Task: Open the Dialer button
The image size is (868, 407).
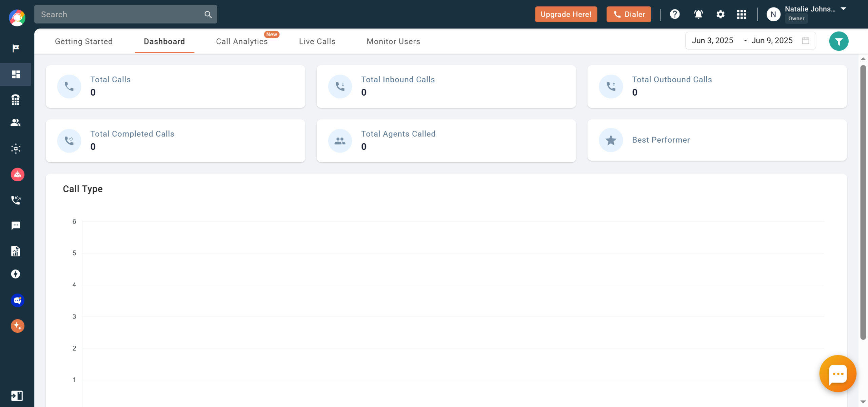Action: pyautogui.click(x=629, y=14)
